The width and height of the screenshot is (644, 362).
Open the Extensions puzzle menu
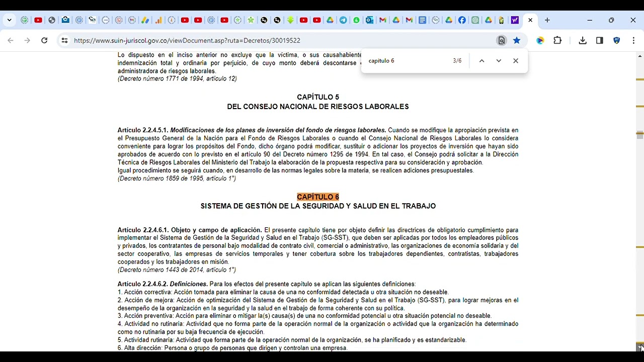[x=557, y=40]
